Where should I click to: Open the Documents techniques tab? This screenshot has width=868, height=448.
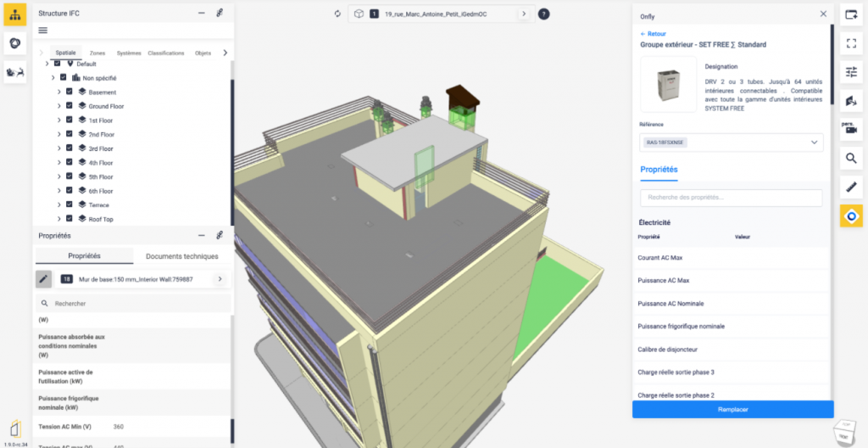pyautogui.click(x=181, y=256)
